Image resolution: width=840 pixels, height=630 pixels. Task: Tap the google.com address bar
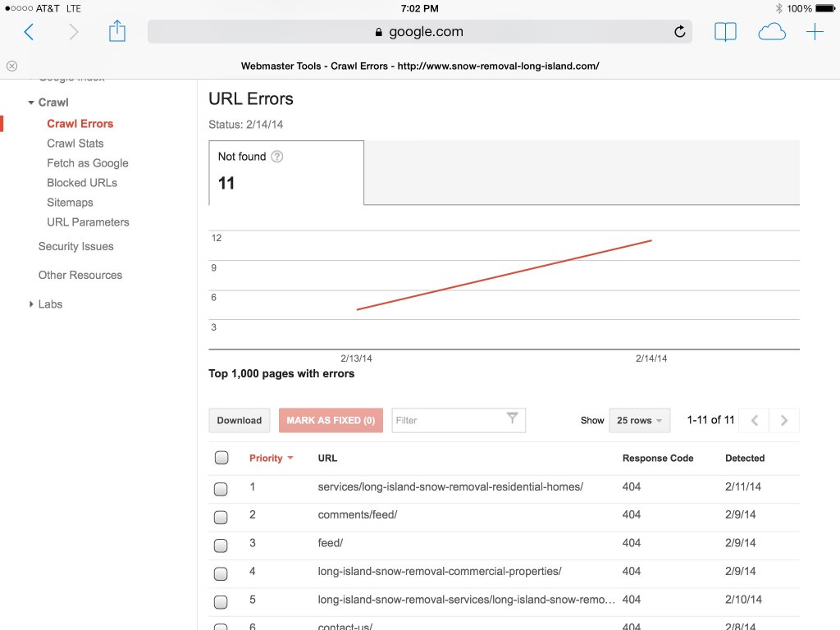(419, 32)
